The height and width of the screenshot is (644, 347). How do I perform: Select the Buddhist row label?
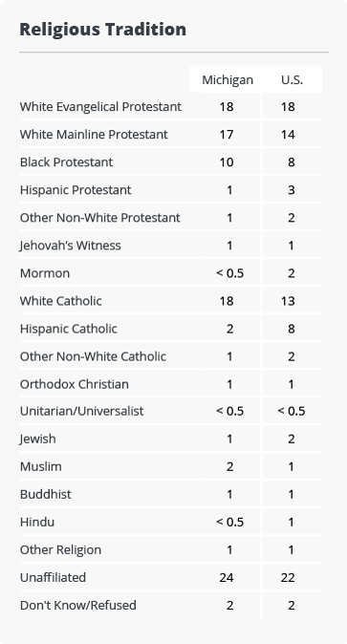(x=46, y=494)
